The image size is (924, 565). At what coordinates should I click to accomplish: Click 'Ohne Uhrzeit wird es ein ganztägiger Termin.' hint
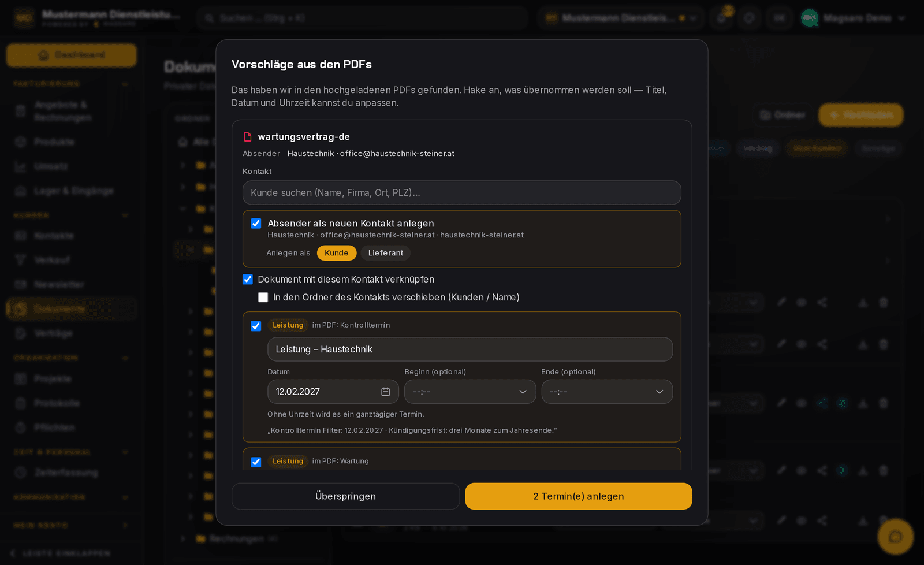(x=346, y=414)
